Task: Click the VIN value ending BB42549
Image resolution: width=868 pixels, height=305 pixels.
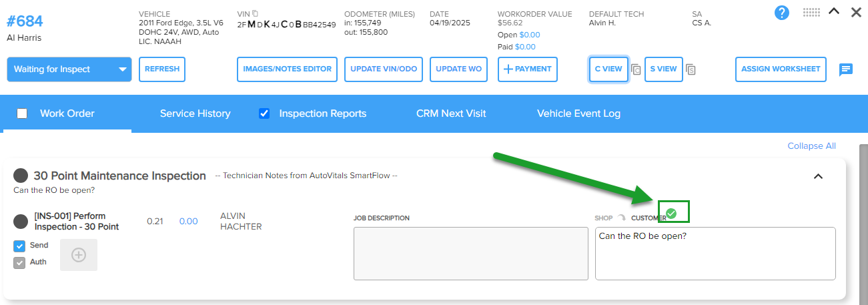Action: coord(286,25)
